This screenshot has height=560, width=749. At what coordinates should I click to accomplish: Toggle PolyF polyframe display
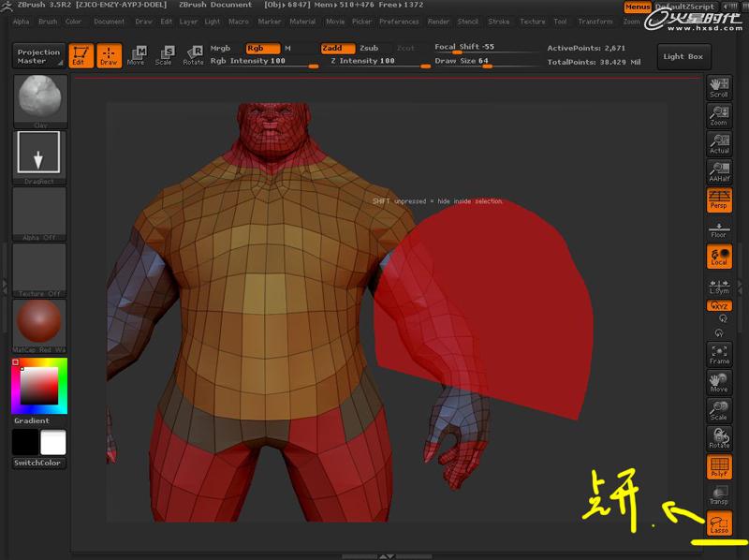[x=719, y=467]
